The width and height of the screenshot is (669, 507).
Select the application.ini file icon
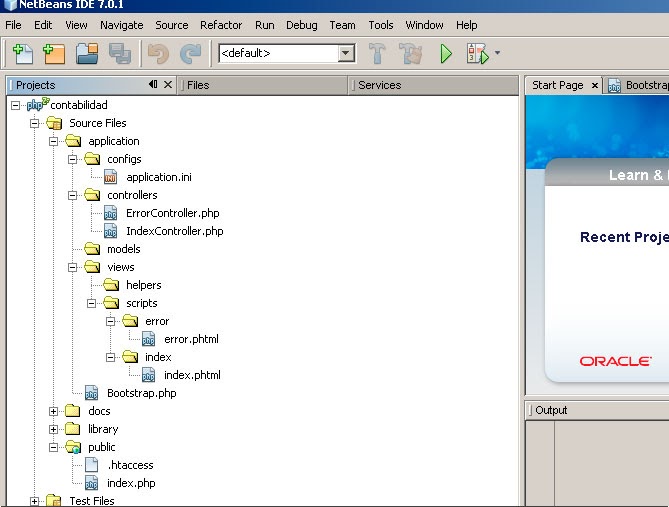coord(111,177)
